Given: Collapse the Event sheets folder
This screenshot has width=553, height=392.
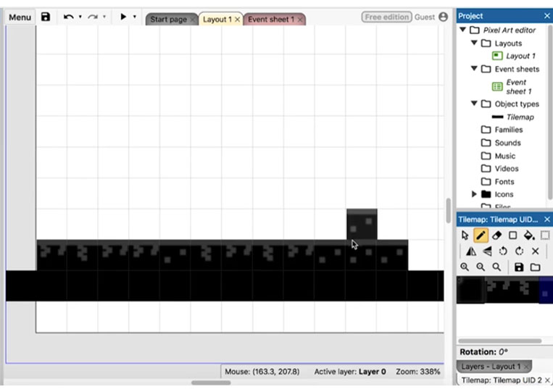Looking at the screenshot, I should pos(474,69).
